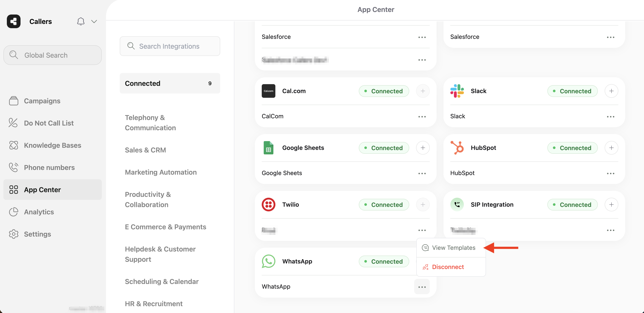
Task: Open options for Twilio connection row
Action: click(422, 230)
